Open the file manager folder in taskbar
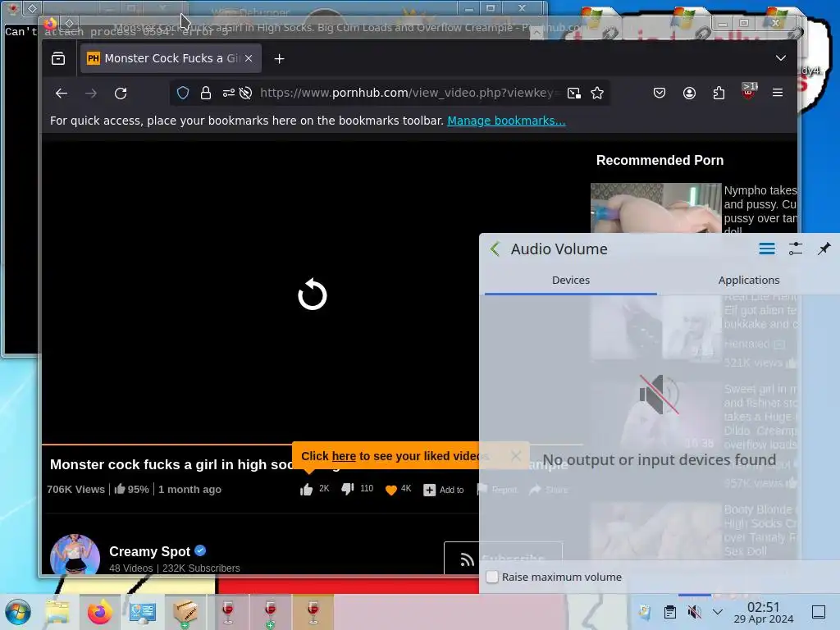The width and height of the screenshot is (840, 630). [58, 612]
